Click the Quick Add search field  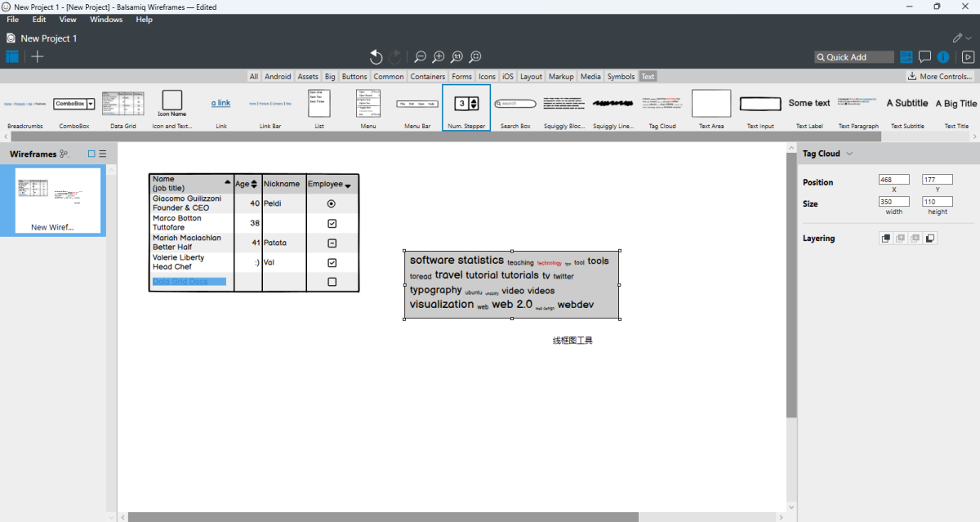coord(854,57)
